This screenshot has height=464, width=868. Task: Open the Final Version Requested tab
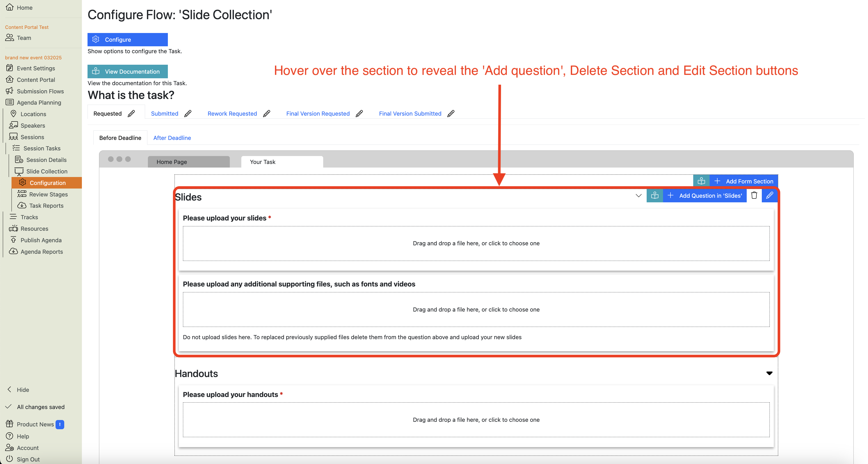[318, 114]
